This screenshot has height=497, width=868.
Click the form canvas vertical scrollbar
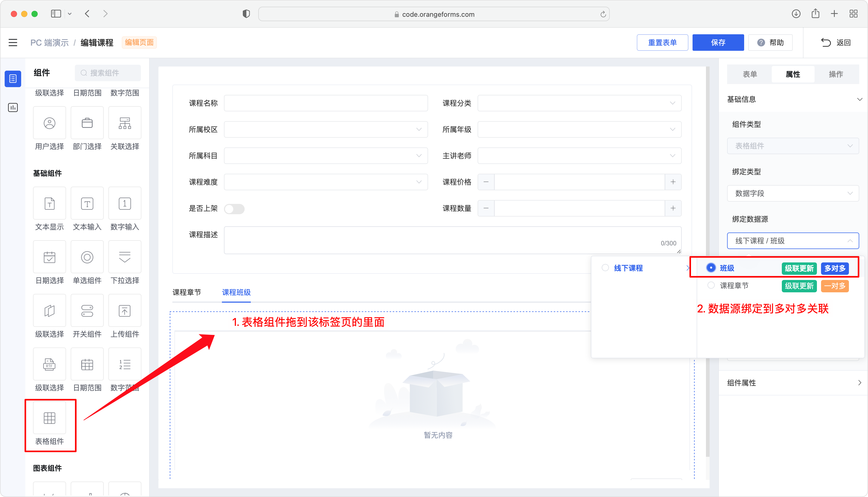coord(708,261)
